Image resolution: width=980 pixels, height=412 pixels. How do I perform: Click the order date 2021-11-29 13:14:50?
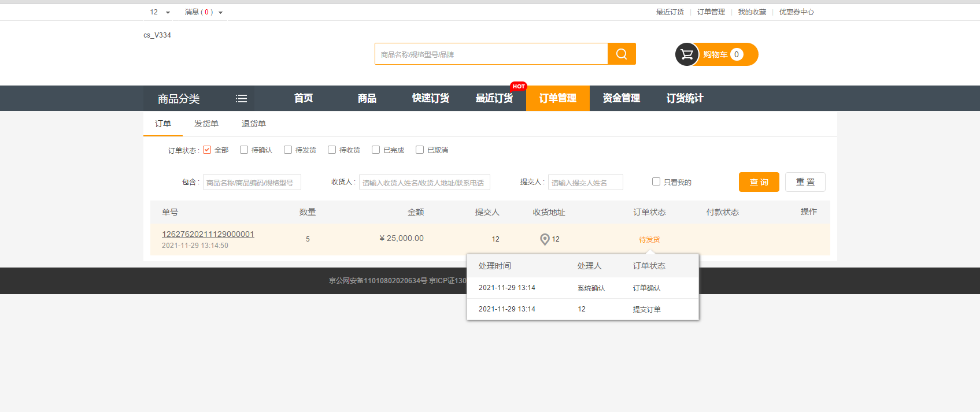(x=195, y=246)
